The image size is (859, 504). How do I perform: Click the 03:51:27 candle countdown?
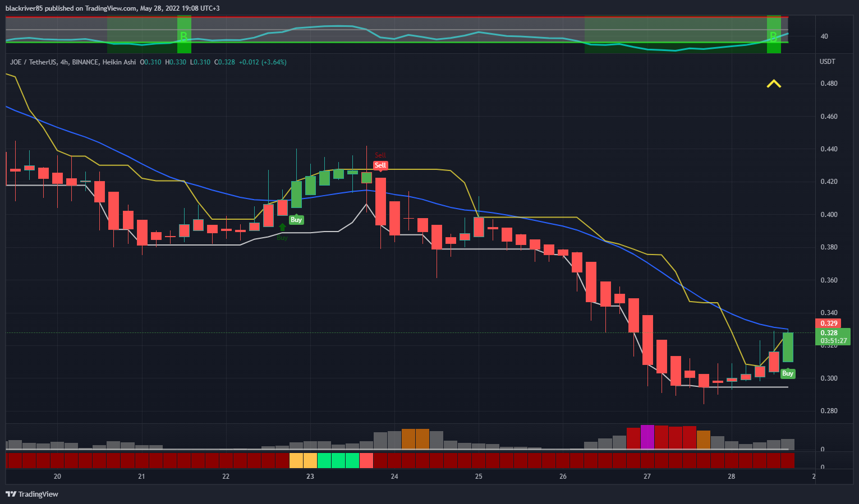click(834, 341)
